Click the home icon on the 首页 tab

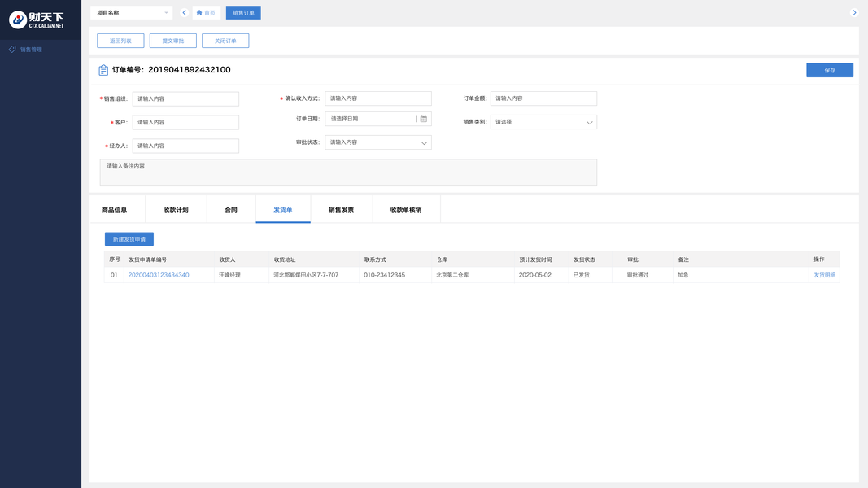[199, 13]
